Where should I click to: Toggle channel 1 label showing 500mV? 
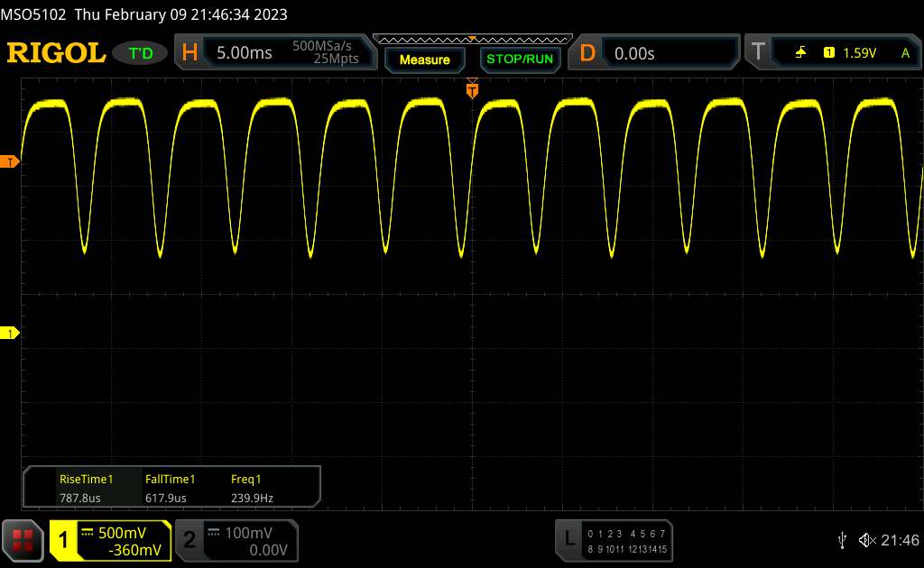tap(110, 540)
